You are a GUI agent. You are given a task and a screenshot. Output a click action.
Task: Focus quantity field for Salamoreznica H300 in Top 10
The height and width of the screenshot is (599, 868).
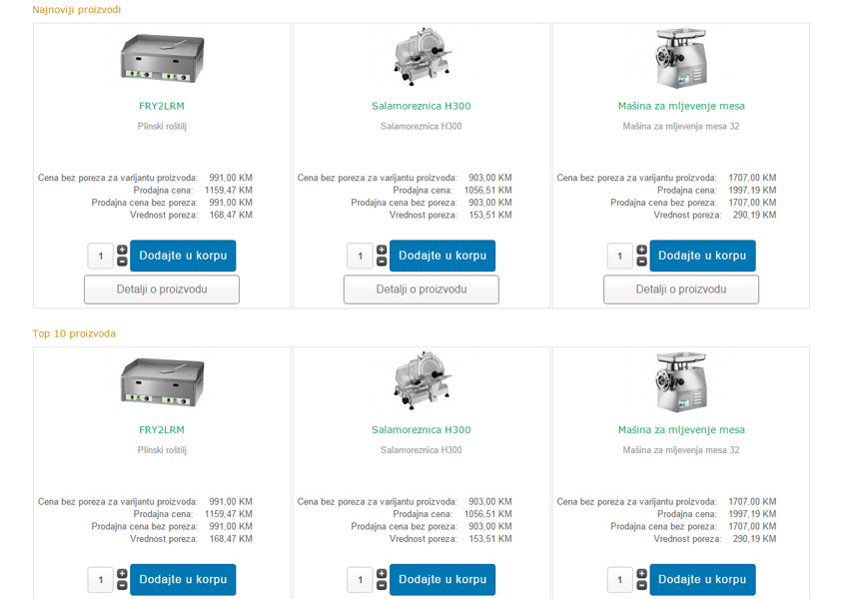click(x=360, y=580)
